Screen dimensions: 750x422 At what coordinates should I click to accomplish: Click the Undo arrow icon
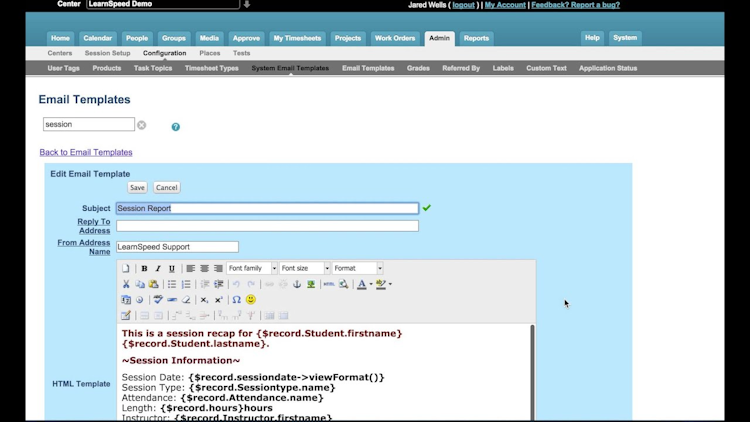click(236, 284)
